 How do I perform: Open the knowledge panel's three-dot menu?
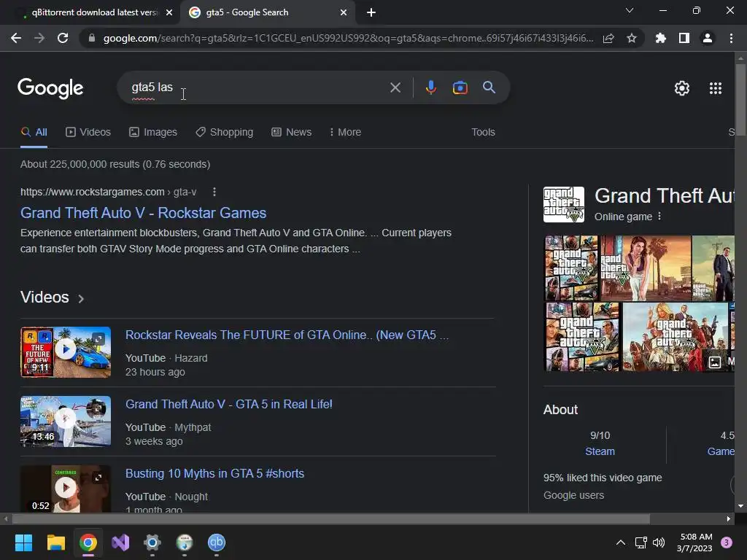pyautogui.click(x=659, y=216)
